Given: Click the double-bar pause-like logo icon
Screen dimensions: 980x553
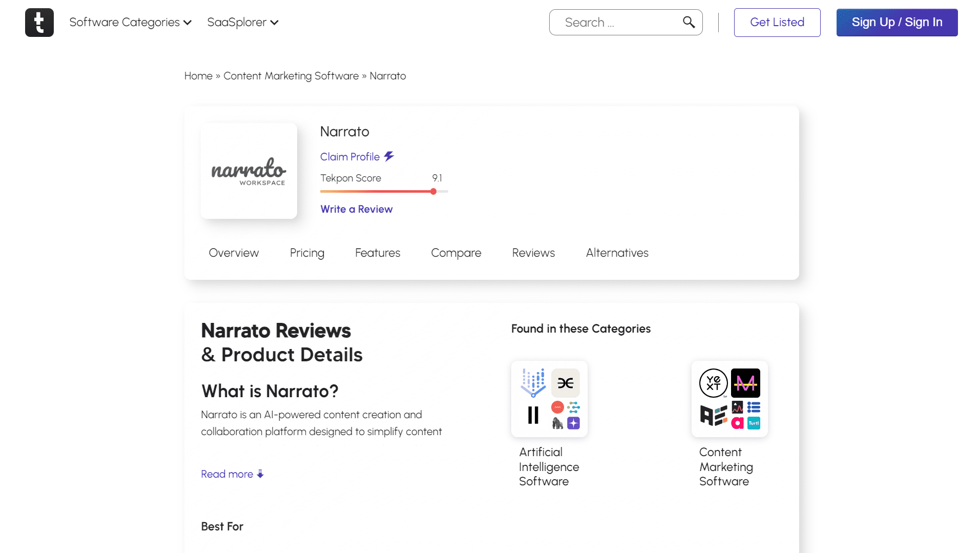Looking at the screenshot, I should [x=533, y=415].
